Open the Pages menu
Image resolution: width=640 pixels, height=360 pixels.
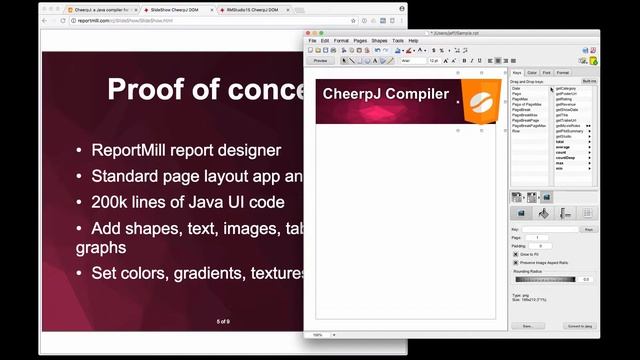(360, 41)
